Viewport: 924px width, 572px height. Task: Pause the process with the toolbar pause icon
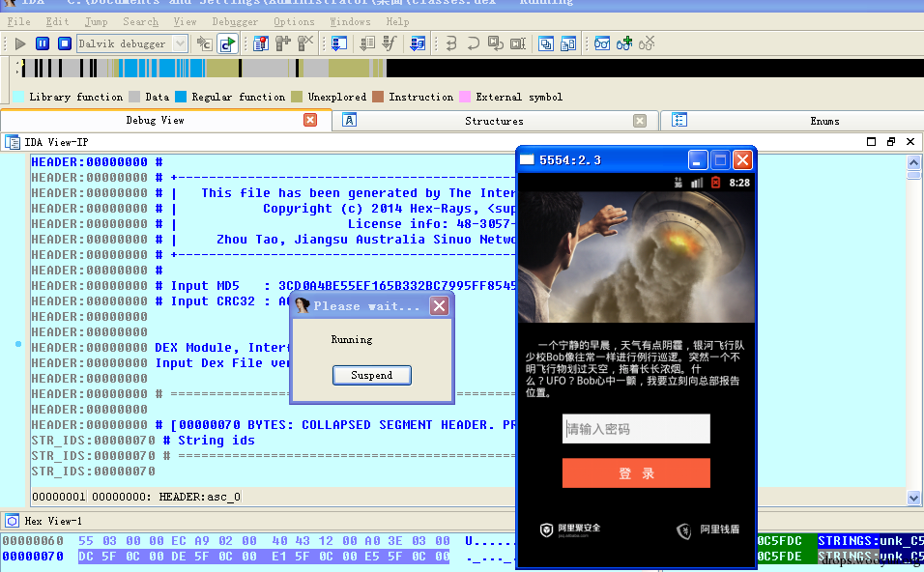pyautogui.click(x=43, y=43)
